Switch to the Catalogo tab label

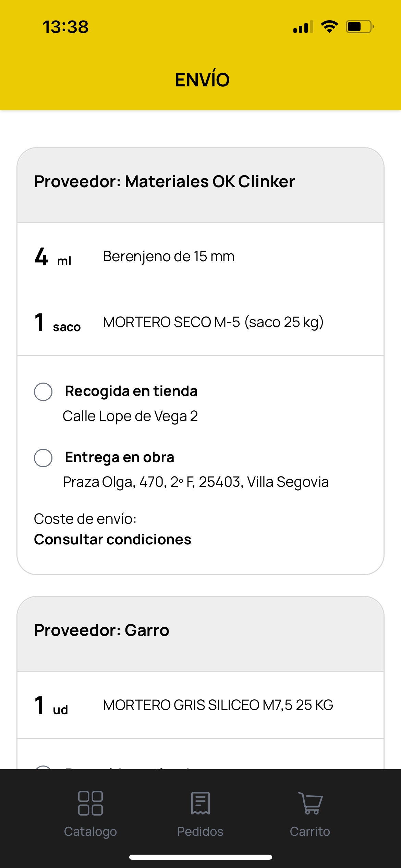click(90, 831)
